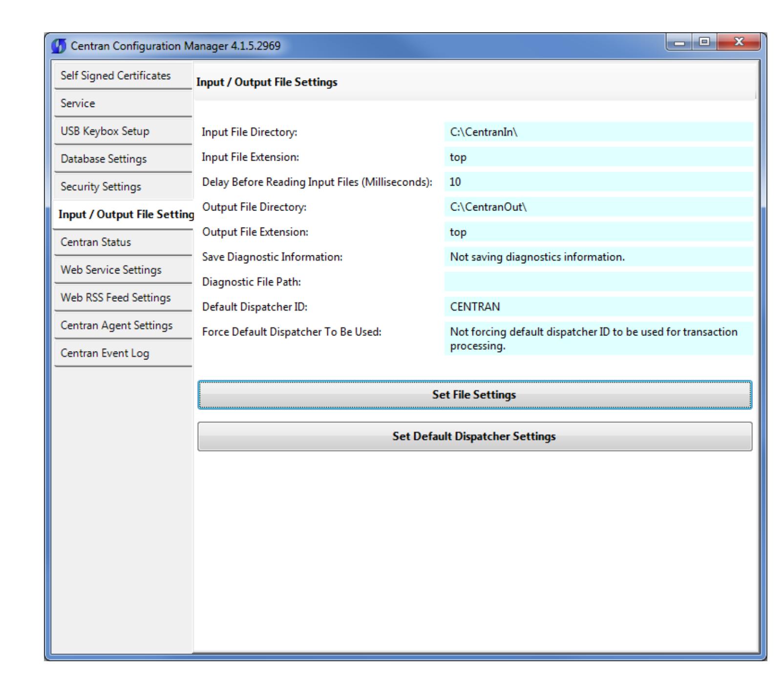
Task: Click the Output File Directory value C:\CentranOut\
Action: (x=598, y=207)
